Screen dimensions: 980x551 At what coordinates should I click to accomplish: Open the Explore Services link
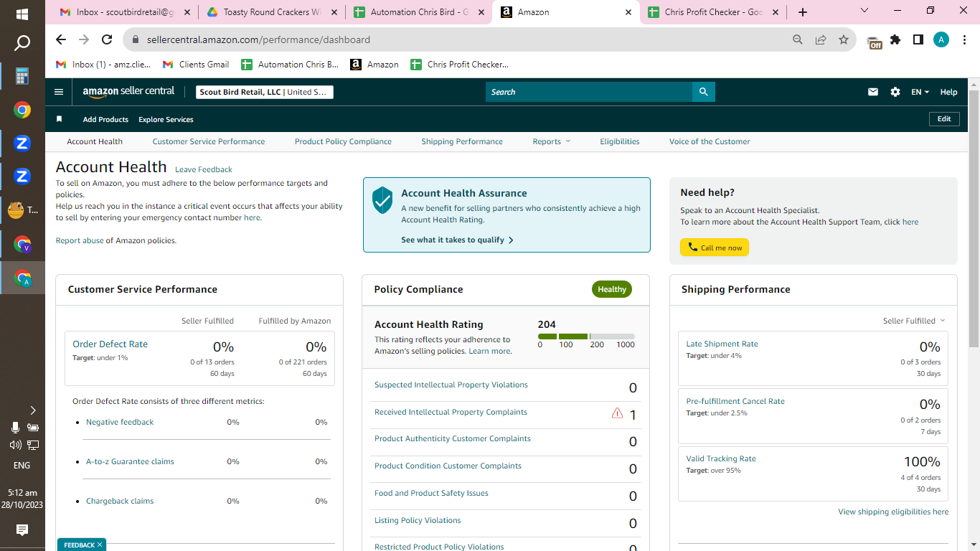tap(166, 119)
